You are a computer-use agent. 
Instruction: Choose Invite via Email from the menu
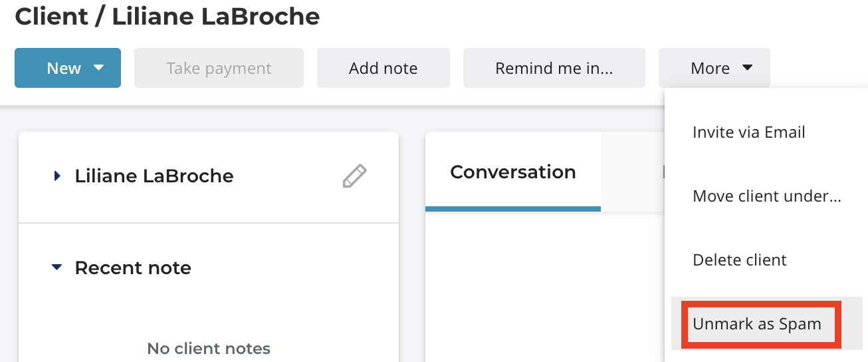749,132
